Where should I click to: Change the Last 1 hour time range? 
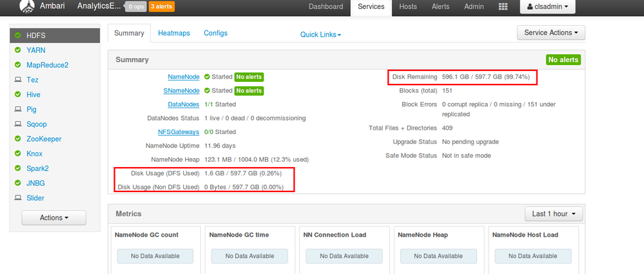click(x=554, y=213)
